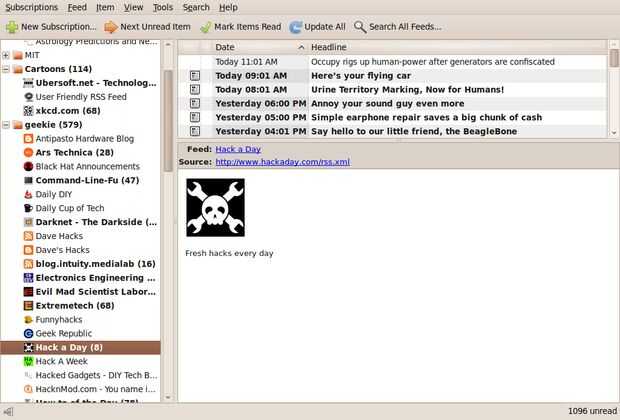
Task: Click the New Subscription plus icon
Action: tap(11, 27)
